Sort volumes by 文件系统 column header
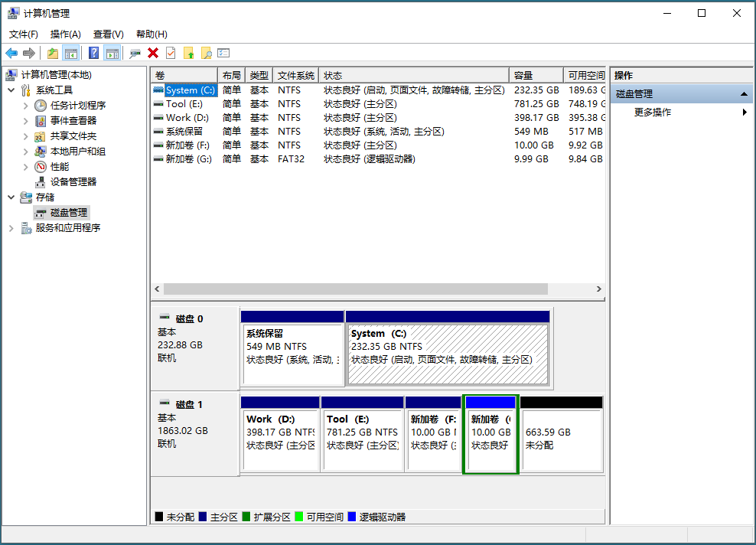 click(x=295, y=75)
